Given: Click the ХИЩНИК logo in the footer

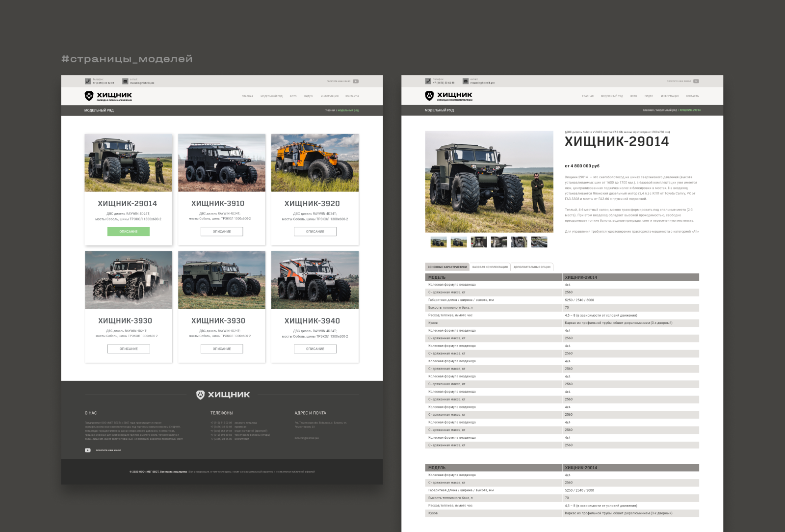Looking at the screenshot, I should pyautogui.click(x=223, y=395).
